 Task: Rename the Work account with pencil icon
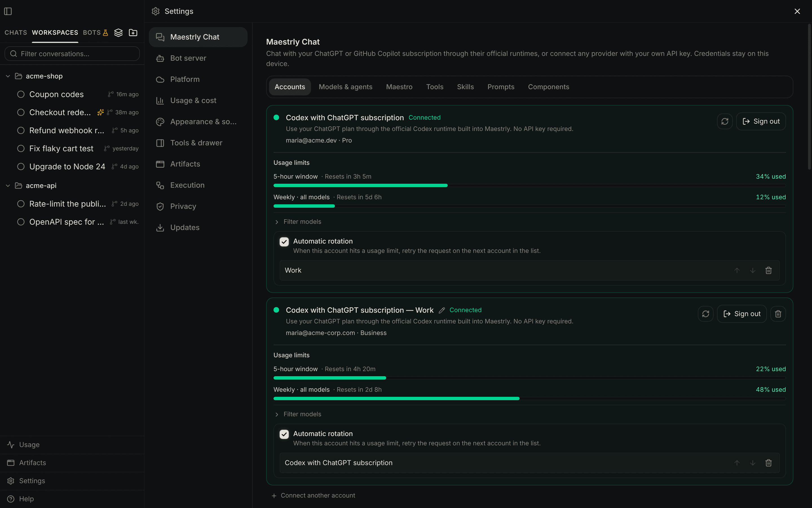tap(442, 310)
